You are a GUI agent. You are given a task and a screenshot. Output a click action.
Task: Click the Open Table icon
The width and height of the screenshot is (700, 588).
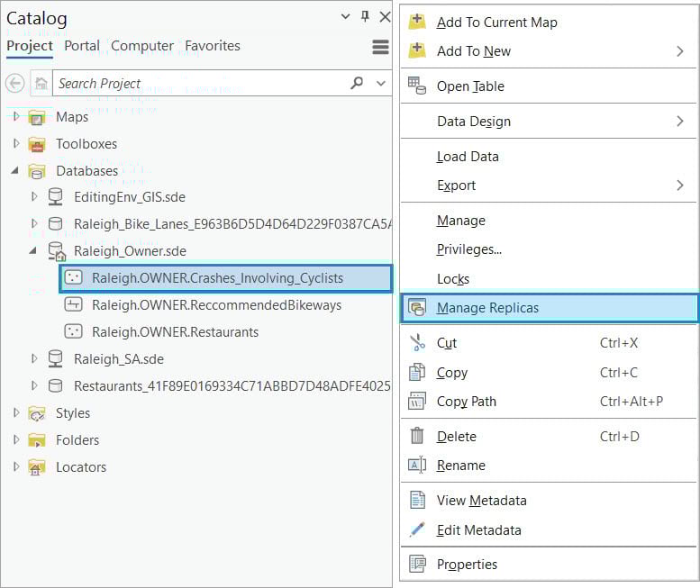(417, 86)
